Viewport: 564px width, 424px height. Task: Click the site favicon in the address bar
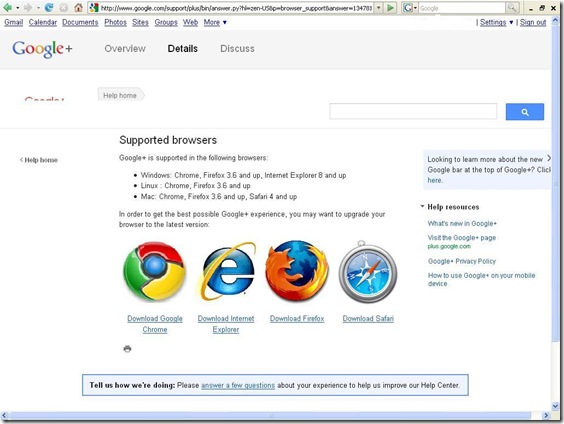click(x=94, y=8)
